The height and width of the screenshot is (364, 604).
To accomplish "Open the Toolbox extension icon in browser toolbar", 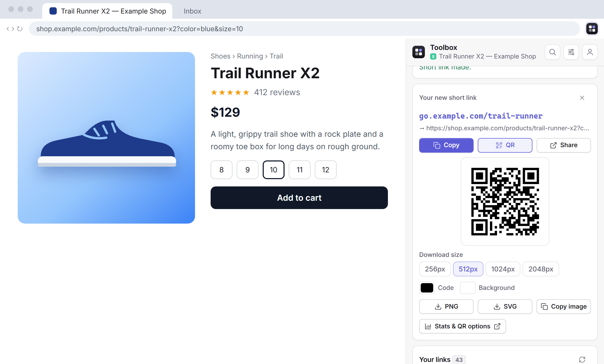I will 592,29.
